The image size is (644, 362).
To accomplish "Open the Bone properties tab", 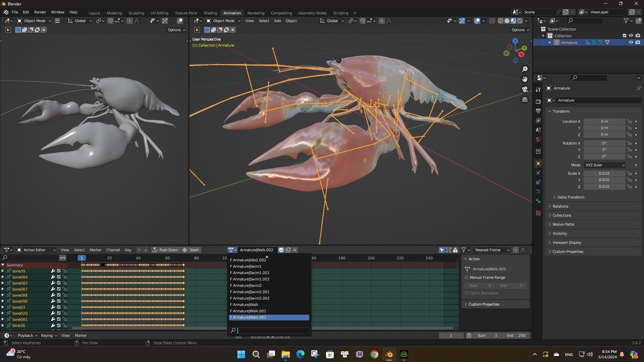I will point(538,201).
